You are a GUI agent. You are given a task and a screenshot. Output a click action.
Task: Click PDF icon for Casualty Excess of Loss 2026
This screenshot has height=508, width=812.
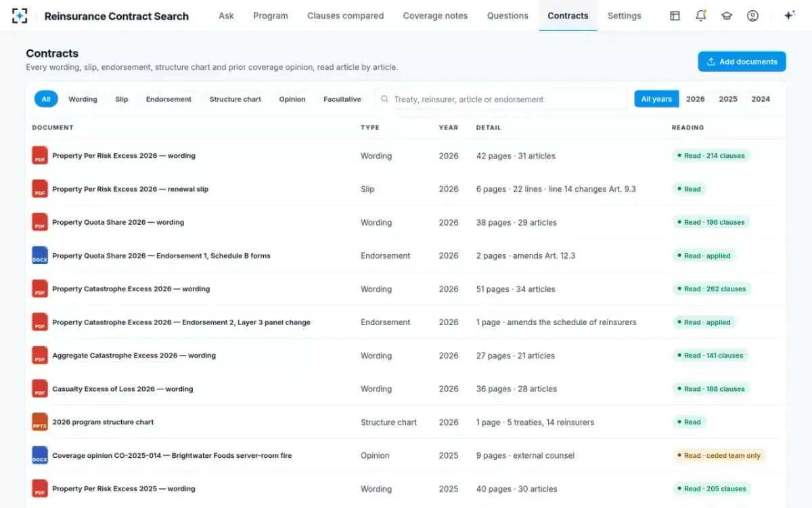coord(40,389)
